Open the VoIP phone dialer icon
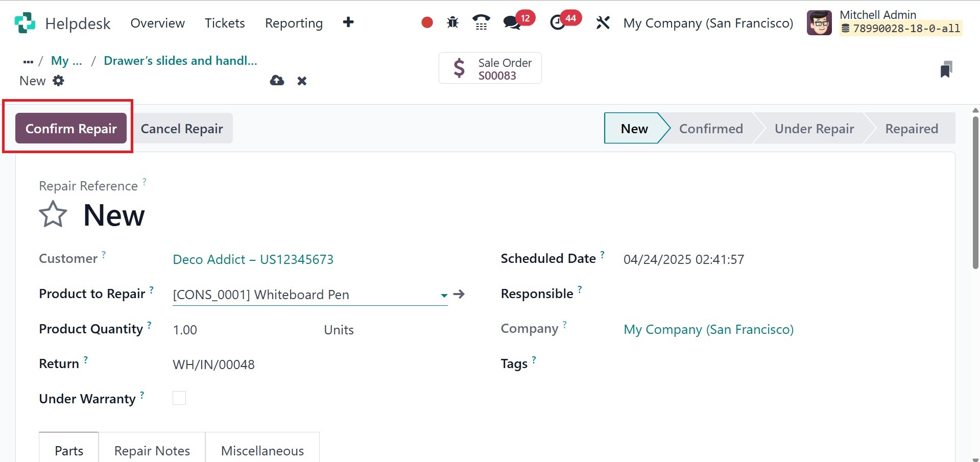Viewport: 980px width, 462px height. [x=481, y=22]
